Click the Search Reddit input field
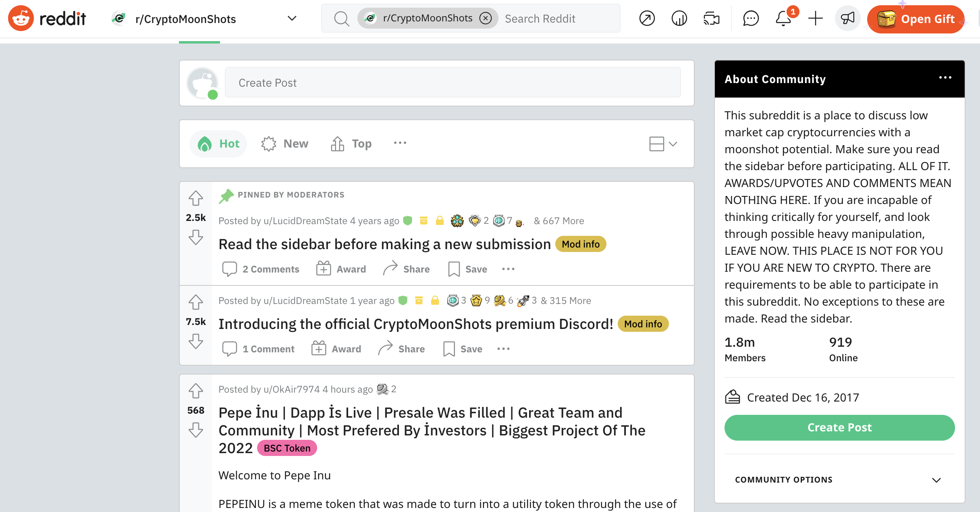980x512 pixels. coord(540,19)
